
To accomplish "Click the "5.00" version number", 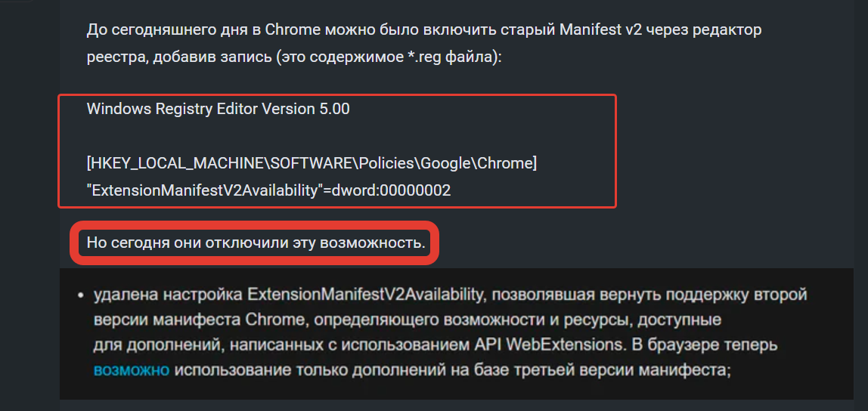I will coord(334,109).
